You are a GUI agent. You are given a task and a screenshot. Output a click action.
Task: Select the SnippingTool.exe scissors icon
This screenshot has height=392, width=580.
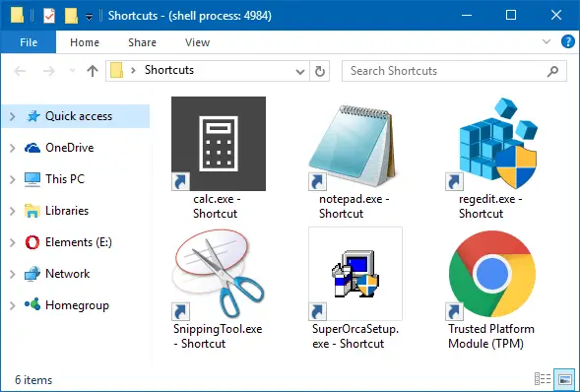pos(219,274)
